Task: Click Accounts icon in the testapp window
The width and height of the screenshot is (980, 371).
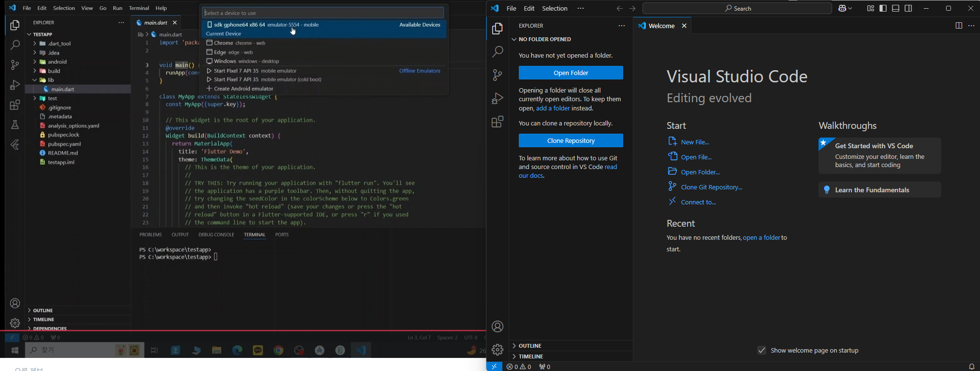Action: point(15,304)
